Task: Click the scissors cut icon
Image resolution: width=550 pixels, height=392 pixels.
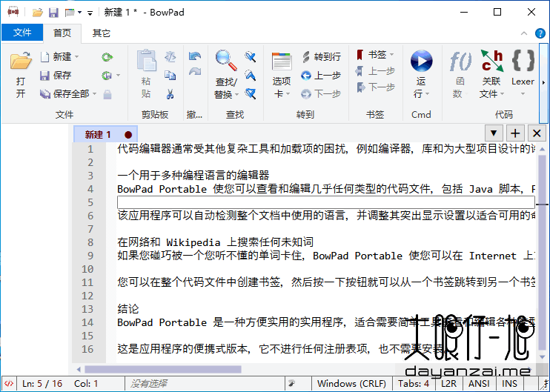Action: tap(170, 94)
